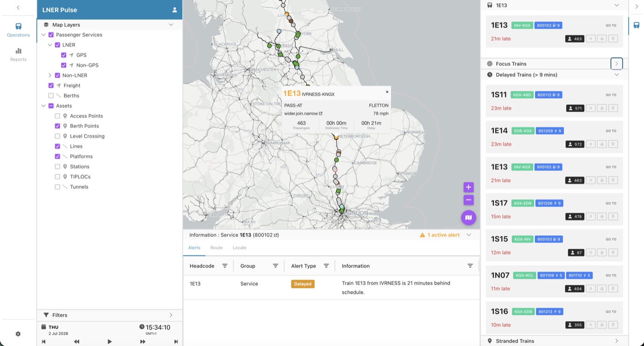The image size is (644, 346).
Task: Open the Operations section in left sidebar
Action: point(18,30)
